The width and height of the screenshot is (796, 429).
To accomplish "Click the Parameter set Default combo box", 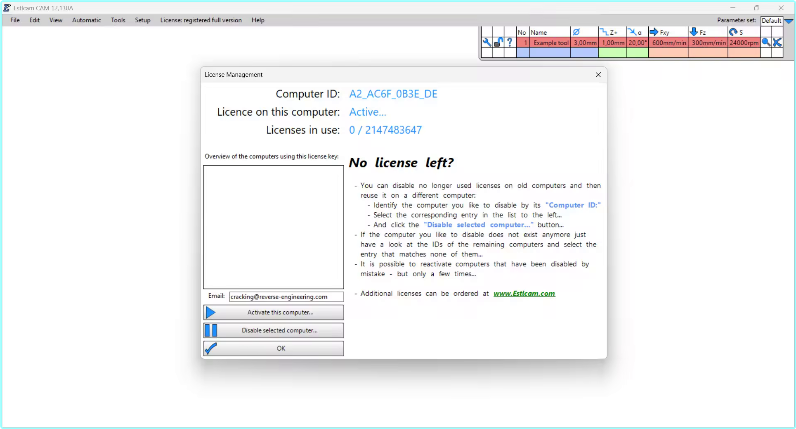I will point(770,20).
